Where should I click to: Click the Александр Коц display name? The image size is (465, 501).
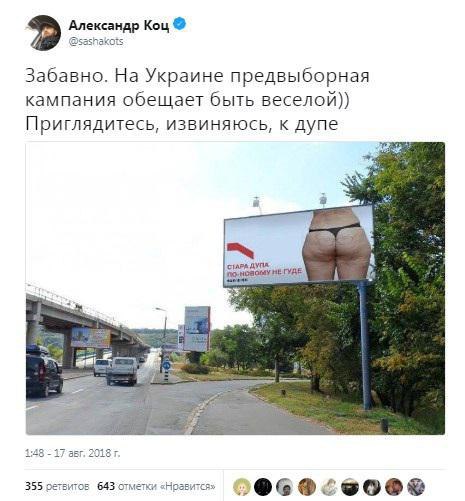(x=119, y=25)
